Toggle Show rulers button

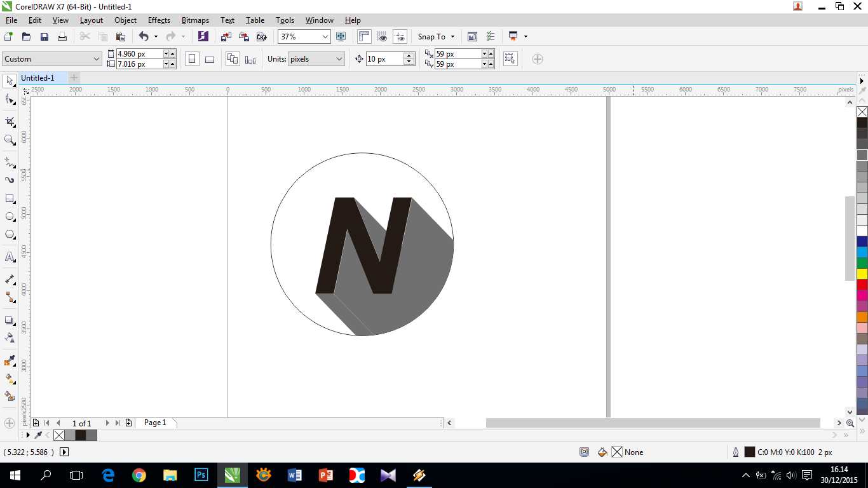click(x=364, y=37)
